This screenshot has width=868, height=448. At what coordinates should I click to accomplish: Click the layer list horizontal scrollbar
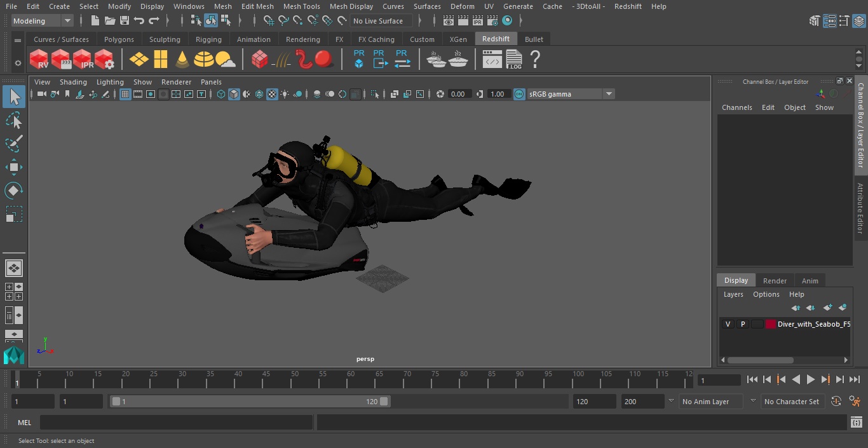760,360
